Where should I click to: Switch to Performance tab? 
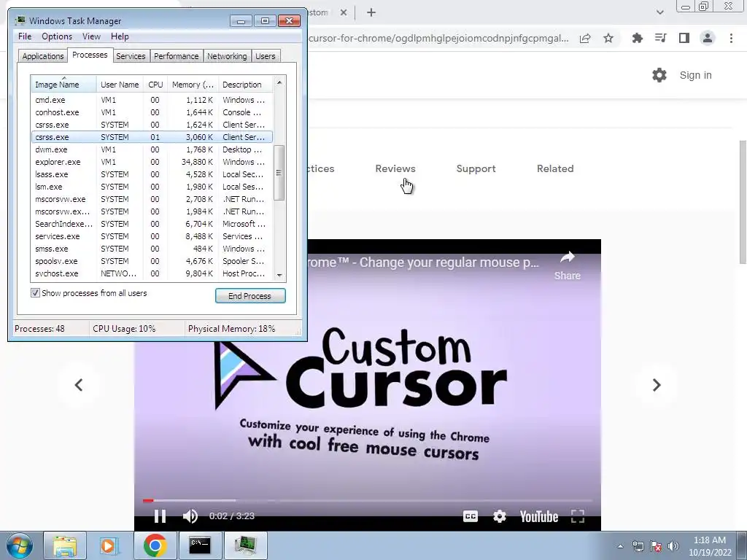pyautogui.click(x=177, y=56)
